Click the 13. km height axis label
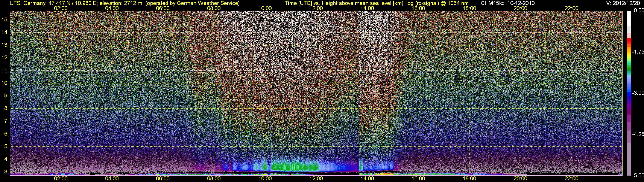Screen dimensions: 644x182 [5, 45]
